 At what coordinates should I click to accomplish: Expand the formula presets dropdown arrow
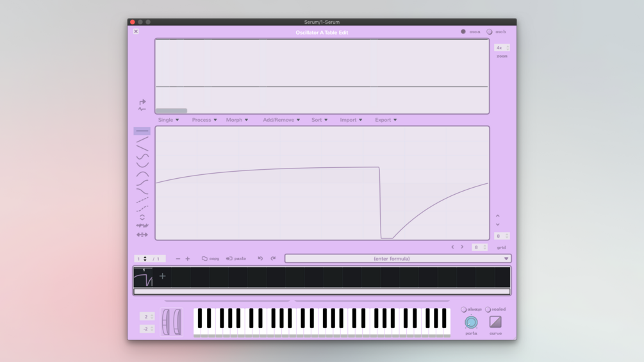pyautogui.click(x=506, y=259)
